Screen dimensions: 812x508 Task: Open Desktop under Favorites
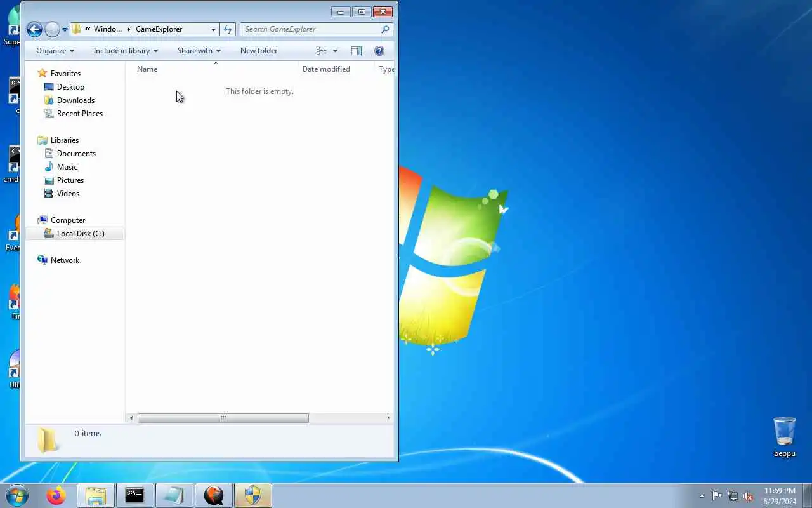[70, 87]
